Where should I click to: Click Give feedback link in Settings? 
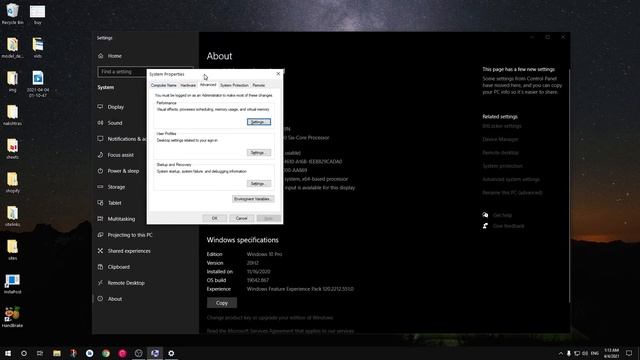coord(508,226)
